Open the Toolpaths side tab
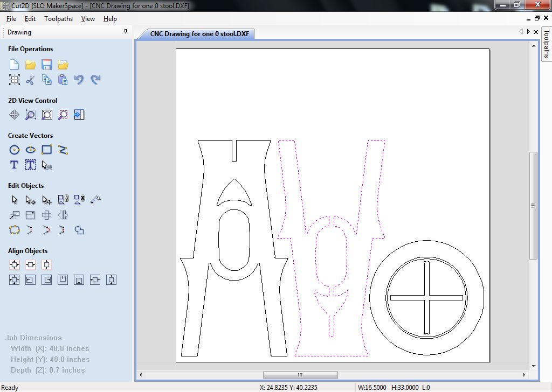 point(547,44)
